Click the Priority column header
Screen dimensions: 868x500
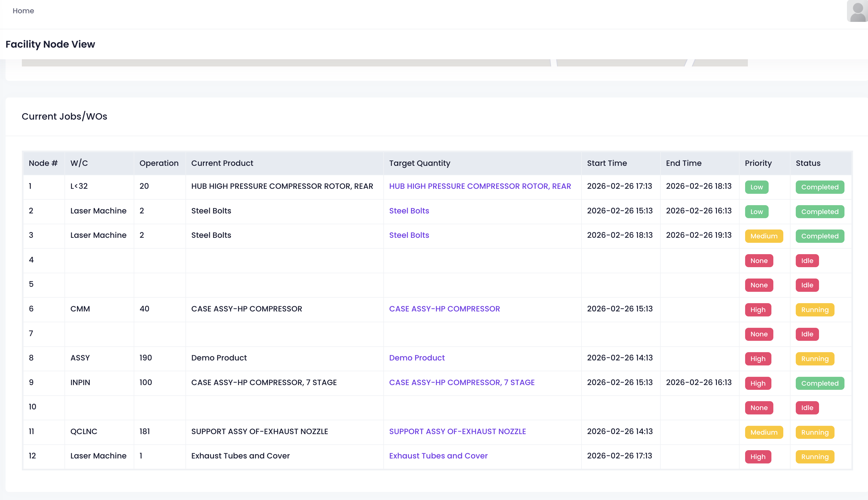758,163
